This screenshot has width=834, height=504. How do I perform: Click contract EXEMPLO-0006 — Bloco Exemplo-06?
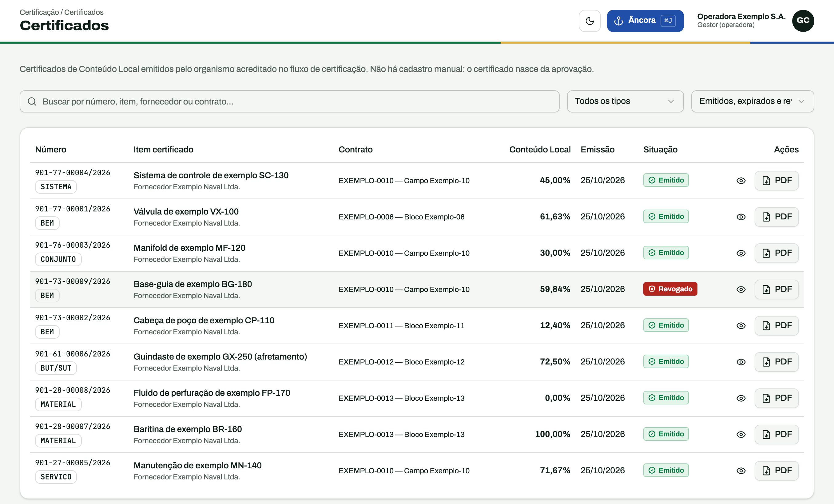[401, 217]
